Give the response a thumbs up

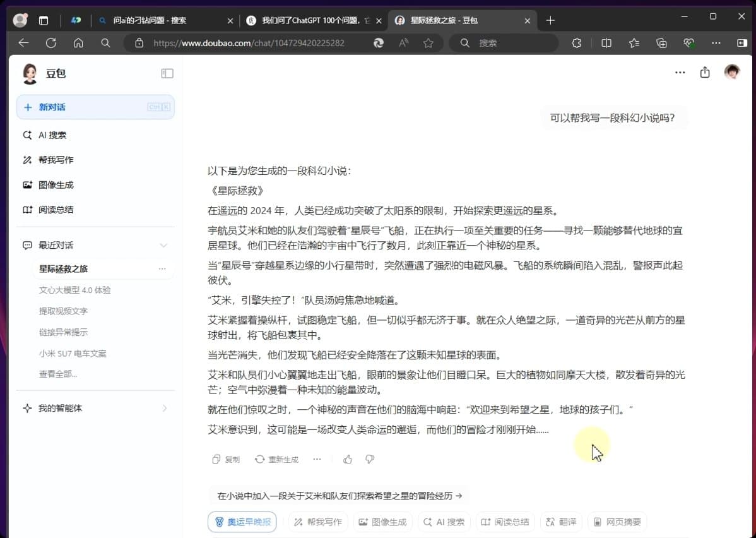click(x=348, y=460)
